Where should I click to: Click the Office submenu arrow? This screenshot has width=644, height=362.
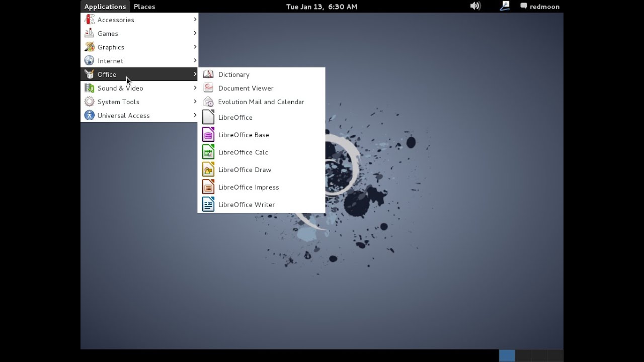(195, 74)
